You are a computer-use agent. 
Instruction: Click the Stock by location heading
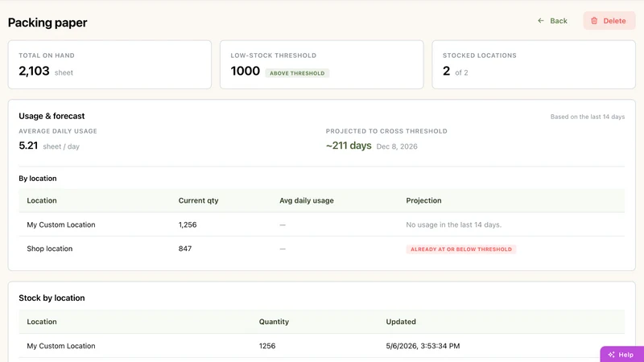coord(52,298)
